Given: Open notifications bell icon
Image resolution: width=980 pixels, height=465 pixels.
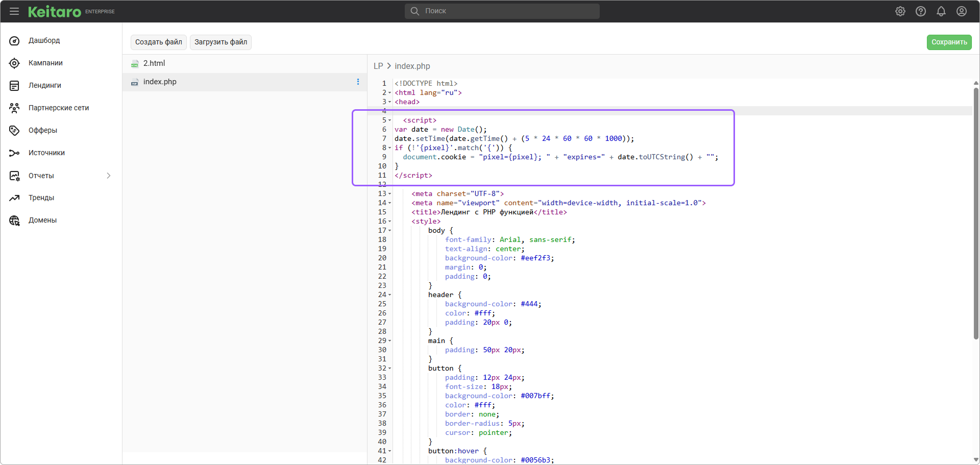Looking at the screenshot, I should [941, 11].
